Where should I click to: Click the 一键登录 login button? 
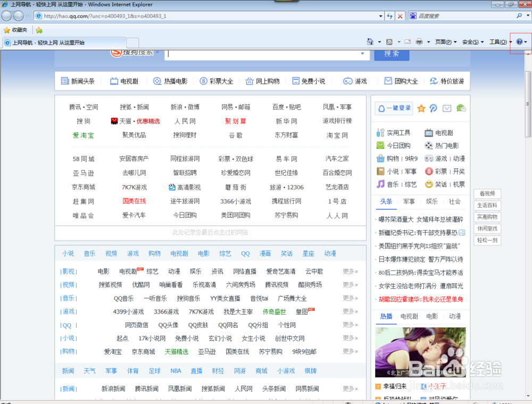pyautogui.click(x=394, y=108)
